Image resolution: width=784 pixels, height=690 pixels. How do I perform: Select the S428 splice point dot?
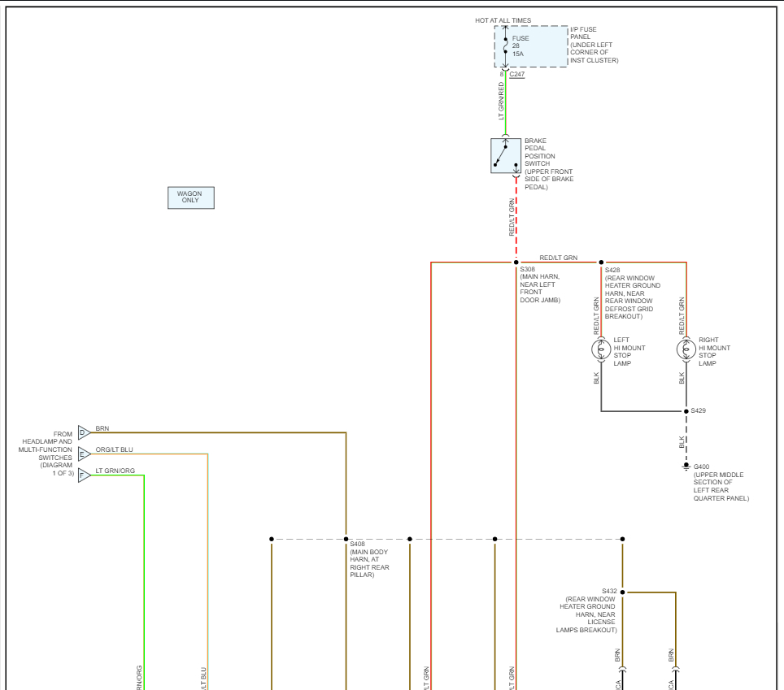(x=602, y=263)
